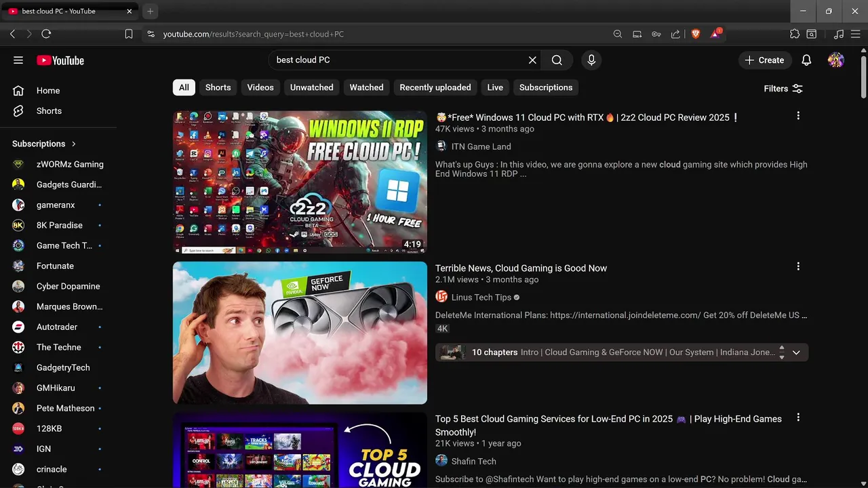Select the Watched filter chip
Image resolution: width=868 pixels, height=488 pixels.
[x=366, y=87]
